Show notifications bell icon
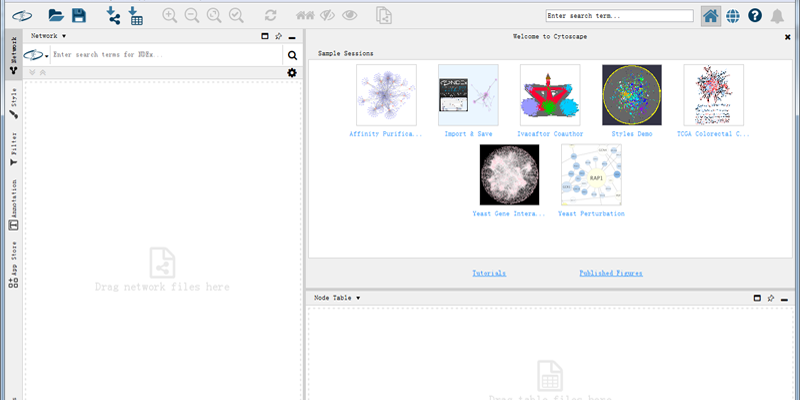The image size is (800, 400). click(777, 16)
